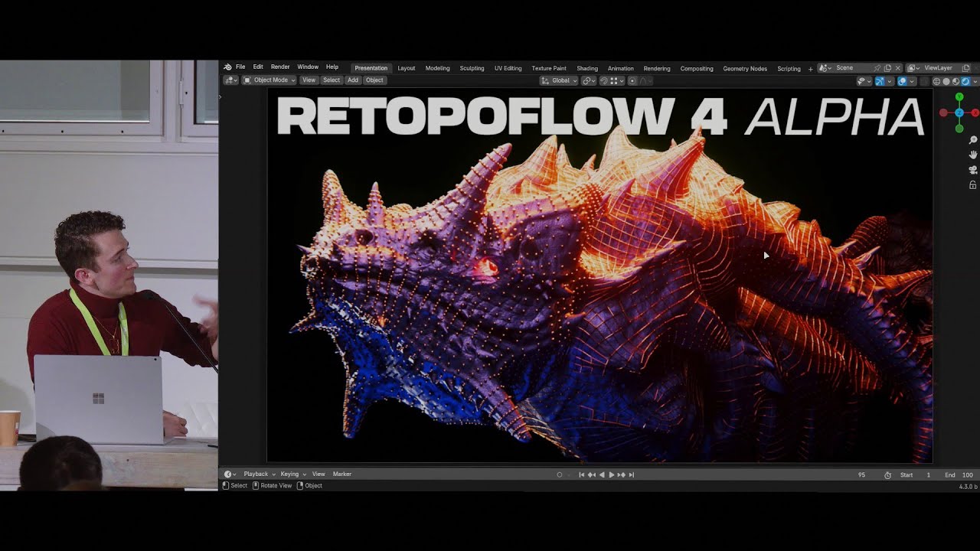Add a new view layer icon
980x551 pixels.
(x=965, y=68)
